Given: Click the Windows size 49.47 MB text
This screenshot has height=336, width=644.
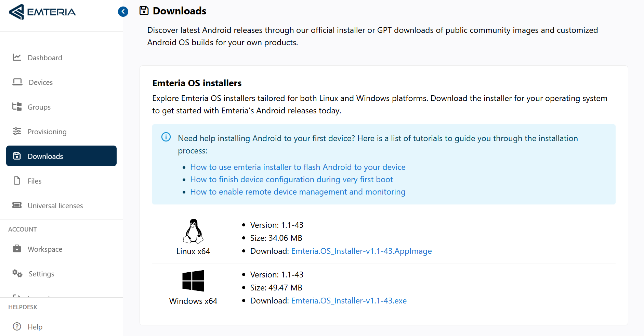Looking at the screenshot, I should click(276, 288).
